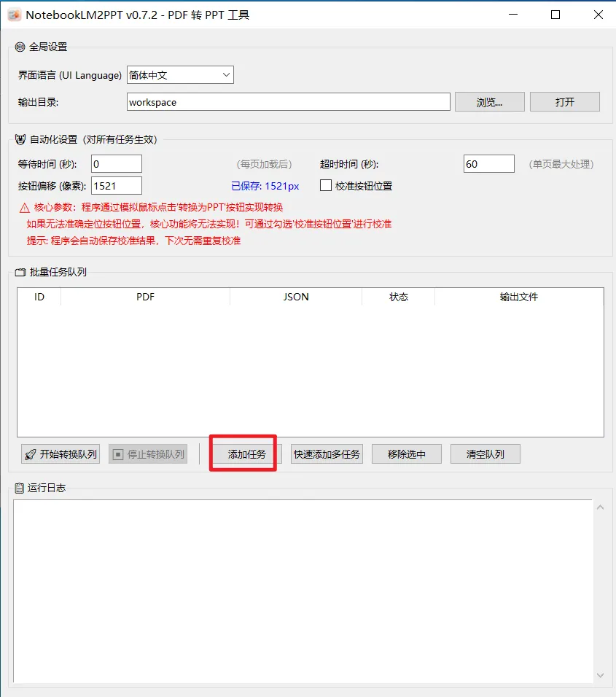Click the 状态 column header
The width and height of the screenshot is (616, 697).
(399, 297)
